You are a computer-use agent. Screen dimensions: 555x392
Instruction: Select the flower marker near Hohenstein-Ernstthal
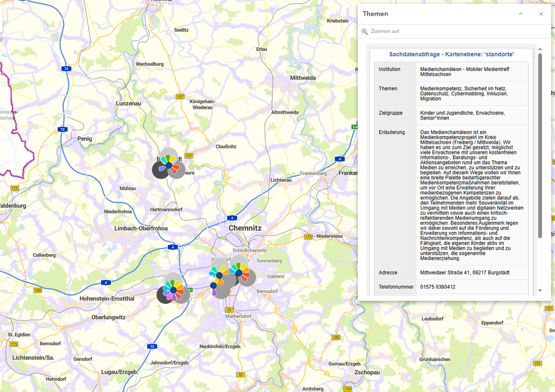(x=173, y=290)
